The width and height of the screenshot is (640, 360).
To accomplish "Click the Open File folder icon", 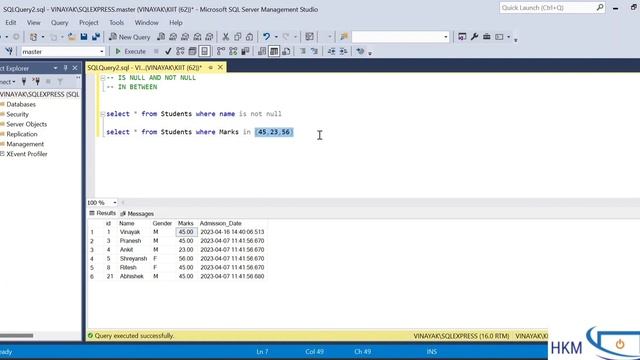I will [x=72, y=37].
